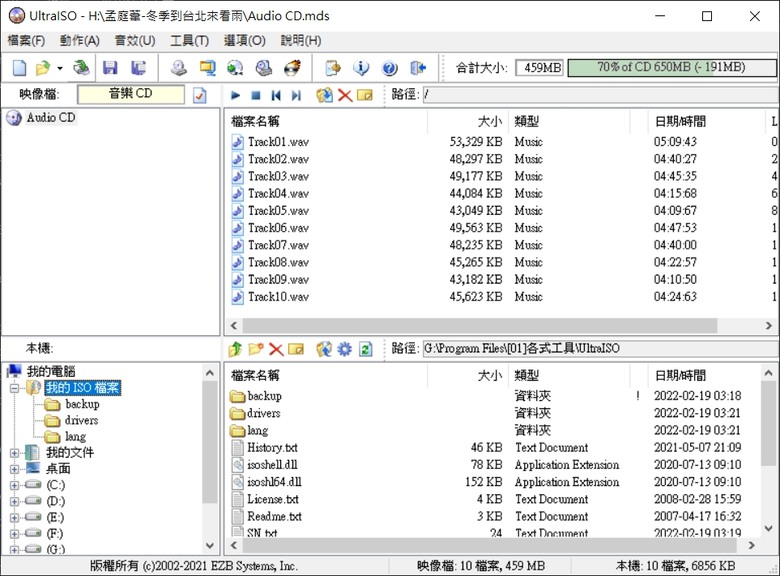
Task: Expand the (D:) drive node
Action: click(x=14, y=501)
